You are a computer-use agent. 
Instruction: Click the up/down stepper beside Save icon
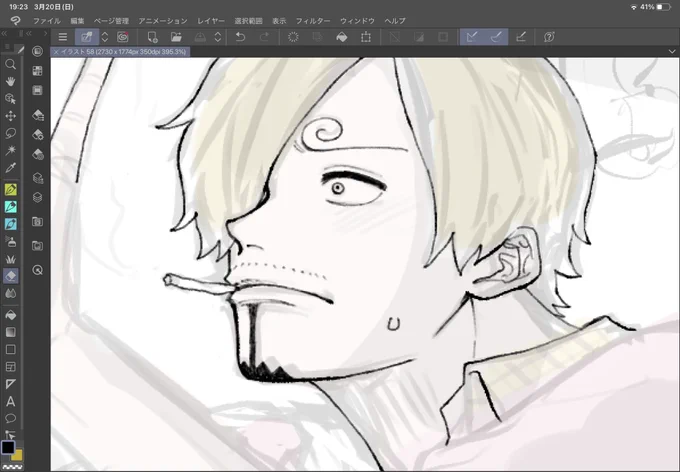[x=218, y=37]
